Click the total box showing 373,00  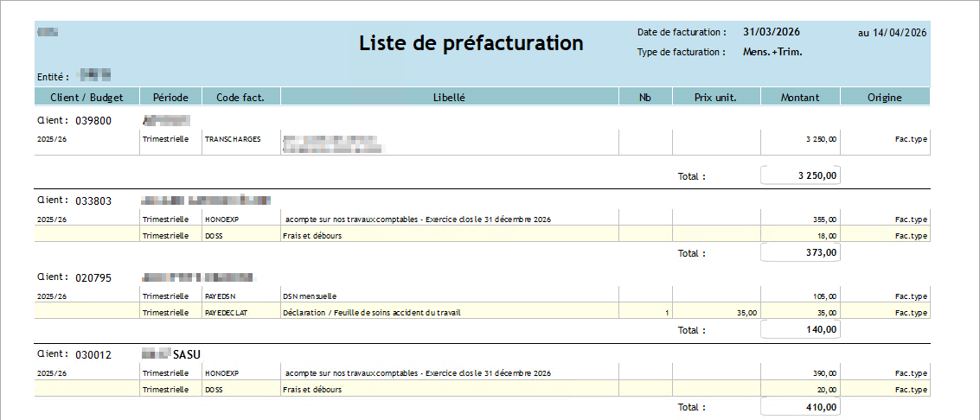tap(800, 252)
